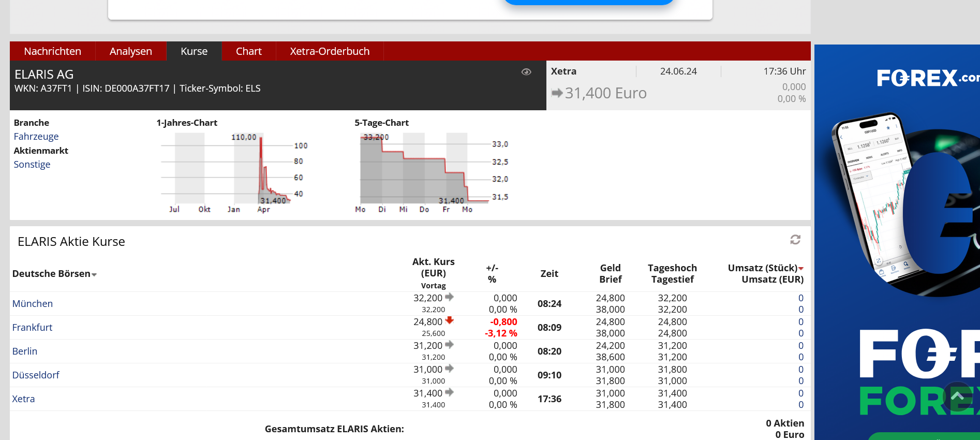Click the gray trend arrow in Berlin row

point(449,345)
